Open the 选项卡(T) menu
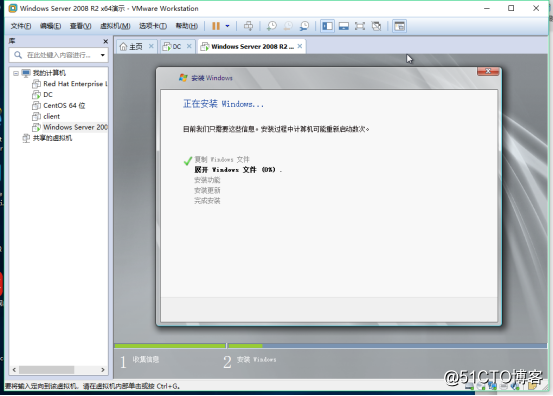Image resolution: width=553 pixels, height=396 pixels. point(153,26)
